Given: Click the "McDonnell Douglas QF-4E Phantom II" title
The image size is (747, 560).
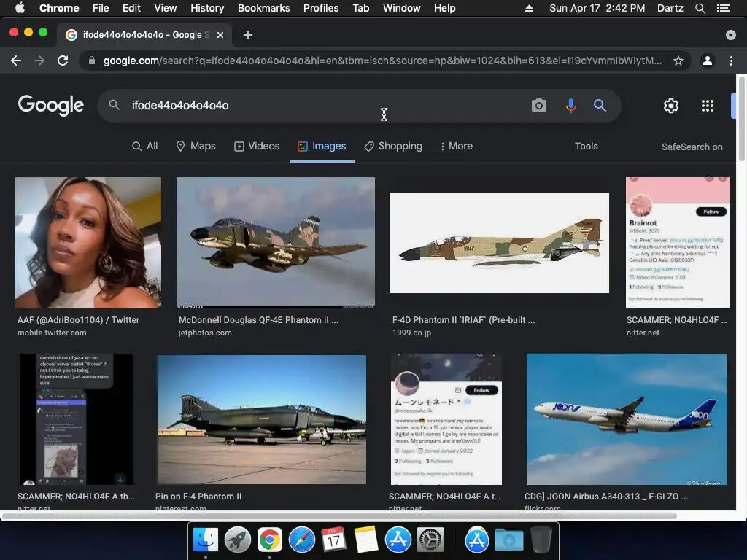Looking at the screenshot, I should (x=258, y=320).
